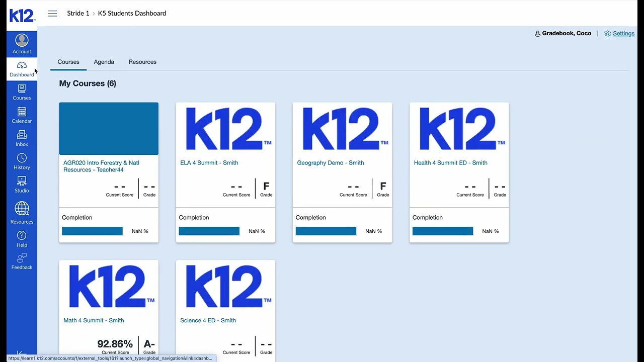The width and height of the screenshot is (644, 362).
Task: Click the 92.86% Math current score
Action: click(115, 344)
